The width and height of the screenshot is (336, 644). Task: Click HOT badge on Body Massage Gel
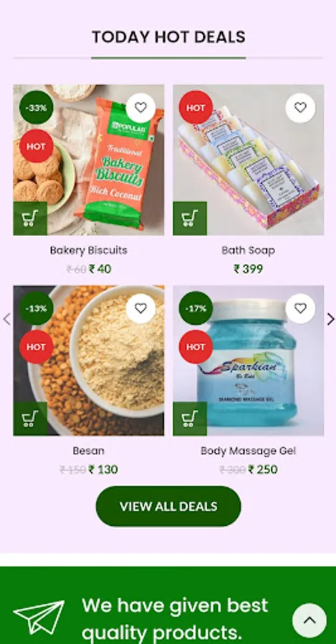196,346
